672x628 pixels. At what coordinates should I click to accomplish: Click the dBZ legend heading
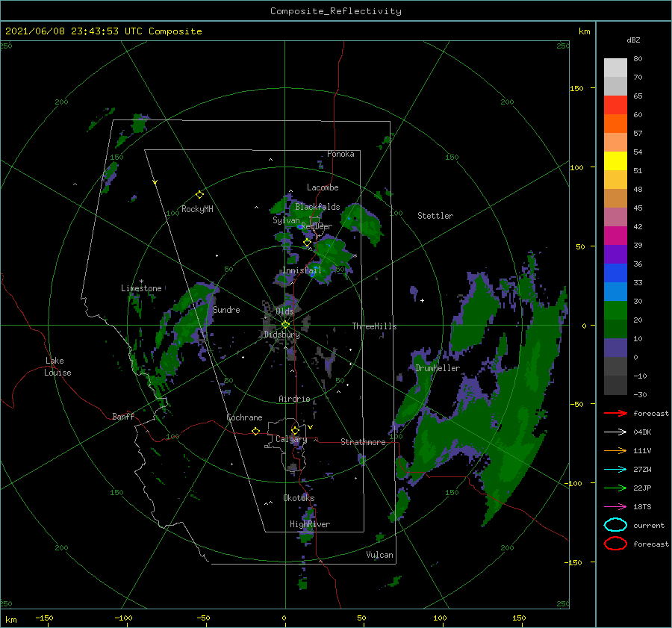click(x=633, y=40)
